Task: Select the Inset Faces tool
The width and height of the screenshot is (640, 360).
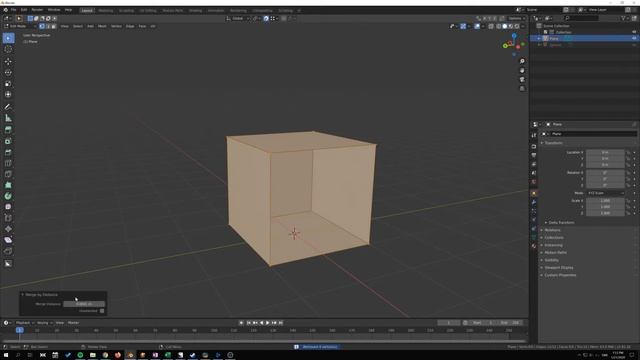Action: (x=8, y=141)
